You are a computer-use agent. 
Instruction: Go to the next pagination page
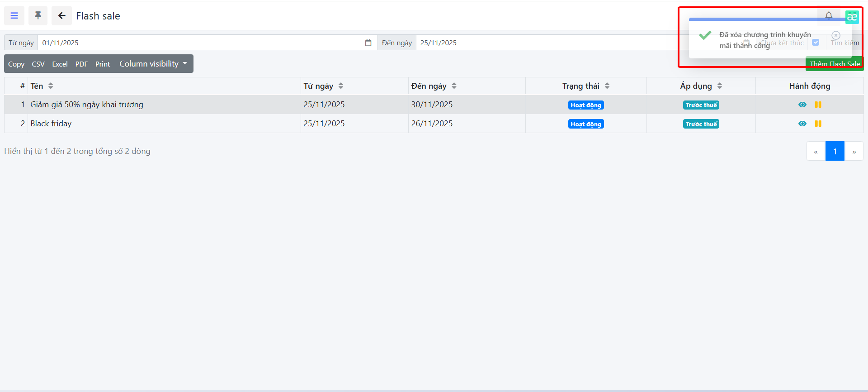[x=854, y=151]
